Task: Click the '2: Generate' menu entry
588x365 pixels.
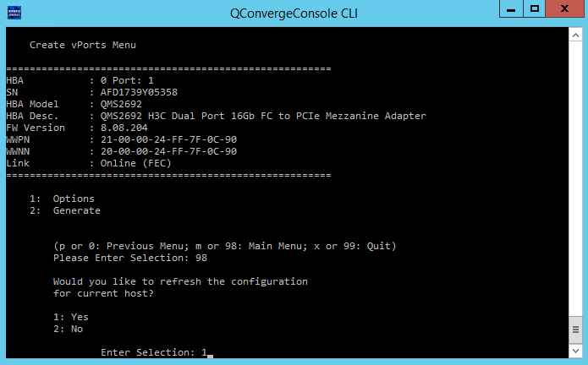Action: (x=65, y=210)
